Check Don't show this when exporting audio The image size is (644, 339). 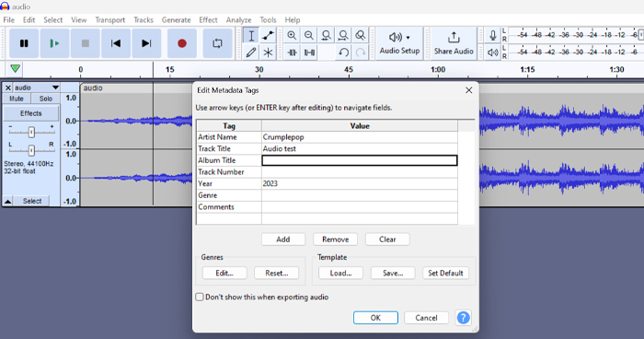point(200,297)
